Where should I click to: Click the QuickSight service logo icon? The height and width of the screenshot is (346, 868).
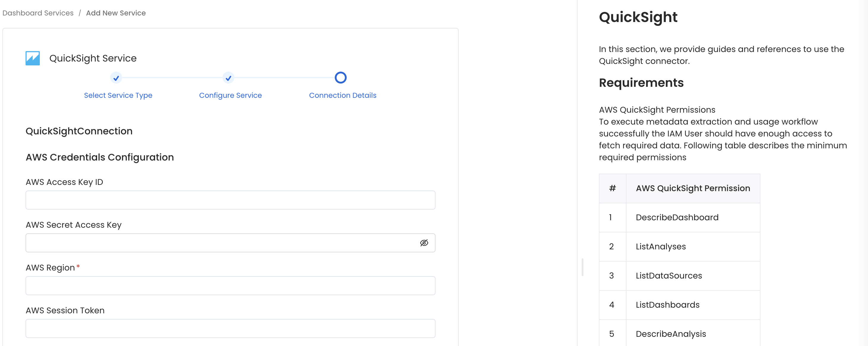[32, 58]
